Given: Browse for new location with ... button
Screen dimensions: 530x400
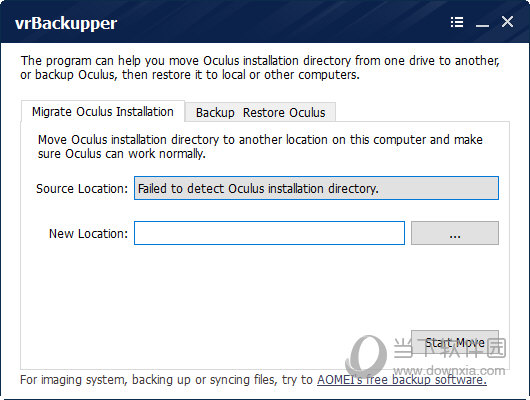Looking at the screenshot, I should point(455,233).
